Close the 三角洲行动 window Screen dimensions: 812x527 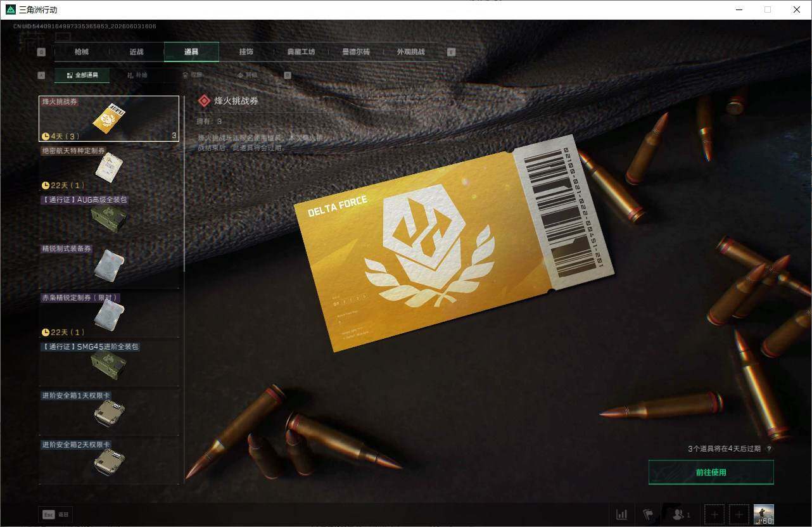pyautogui.click(x=797, y=10)
